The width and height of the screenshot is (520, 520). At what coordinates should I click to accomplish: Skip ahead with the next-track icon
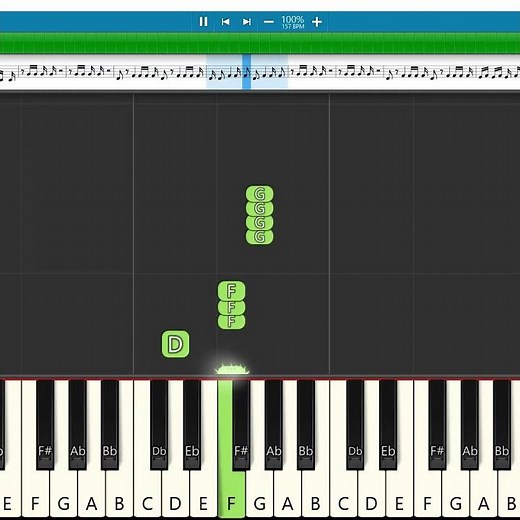point(247,22)
